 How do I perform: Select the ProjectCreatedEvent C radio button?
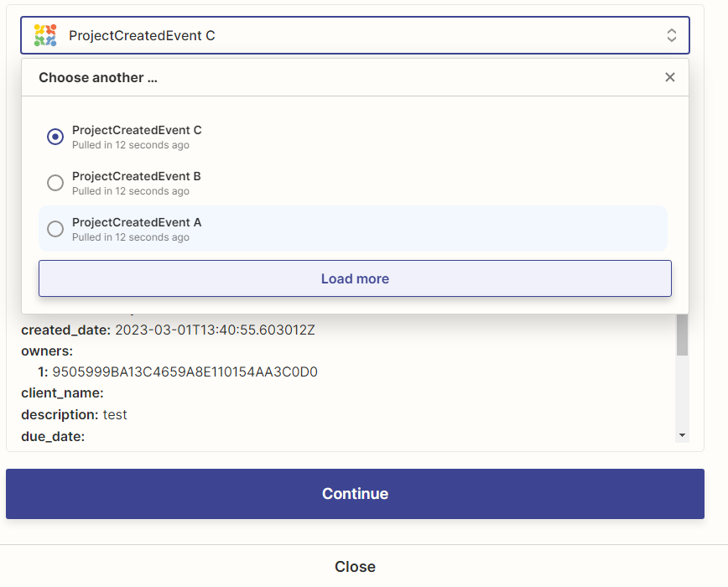[x=55, y=137]
